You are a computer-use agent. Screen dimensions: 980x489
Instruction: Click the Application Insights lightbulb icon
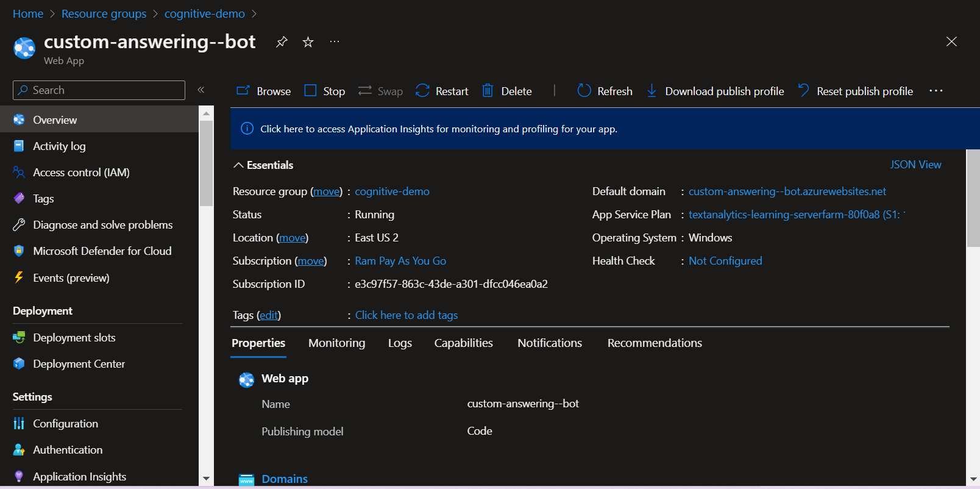pos(19,476)
